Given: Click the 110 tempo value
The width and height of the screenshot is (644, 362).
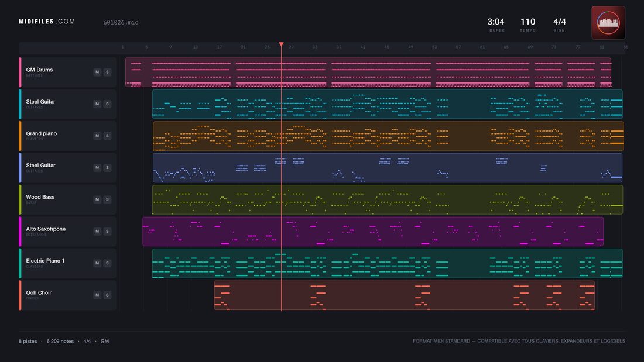Looking at the screenshot, I should (527, 22).
